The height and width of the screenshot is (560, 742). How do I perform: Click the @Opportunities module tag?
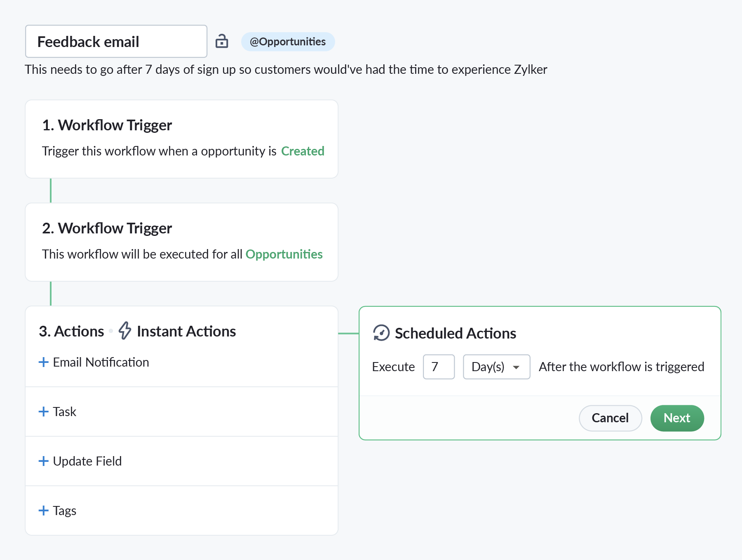pos(288,42)
